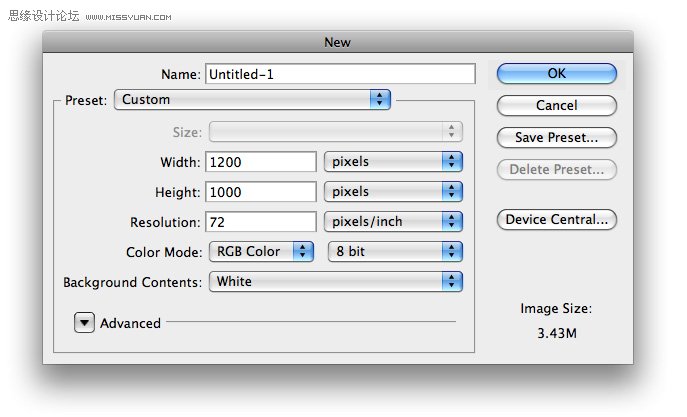Click the disabled Size dropdown
The image size is (687, 417).
336,132
